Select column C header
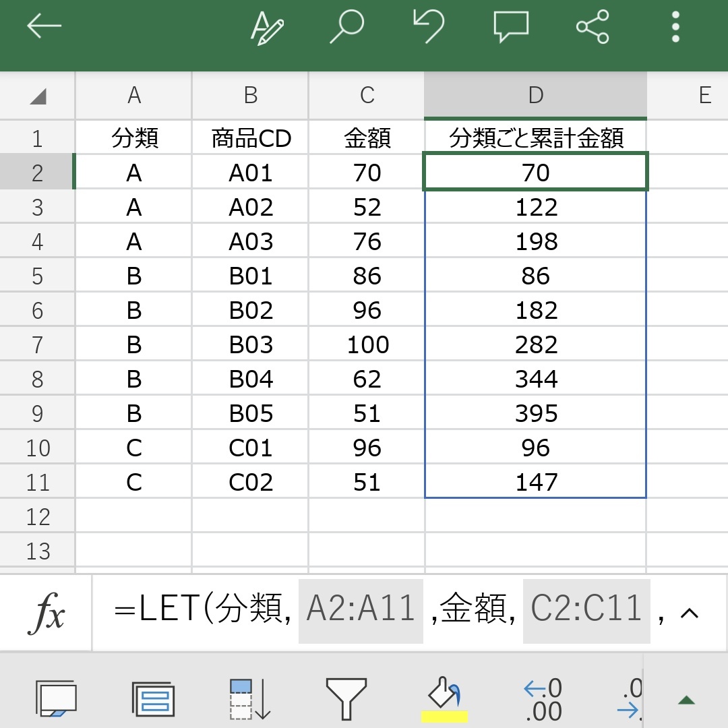Image resolution: width=728 pixels, height=728 pixels. coord(367,95)
